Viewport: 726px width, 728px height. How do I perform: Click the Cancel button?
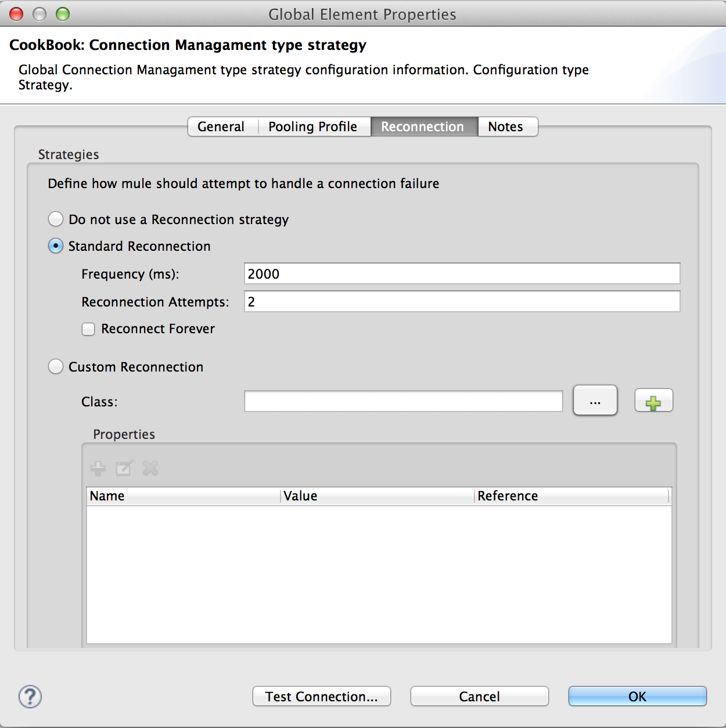coord(479,696)
